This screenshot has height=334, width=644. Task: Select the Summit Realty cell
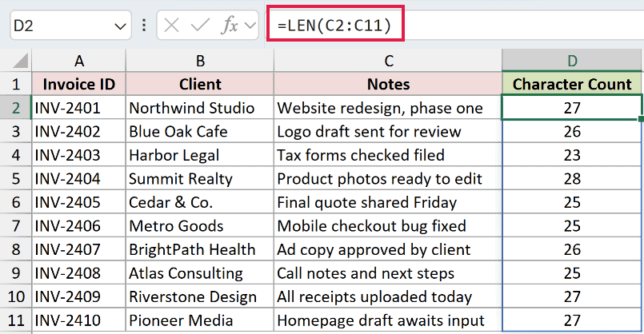(x=200, y=178)
